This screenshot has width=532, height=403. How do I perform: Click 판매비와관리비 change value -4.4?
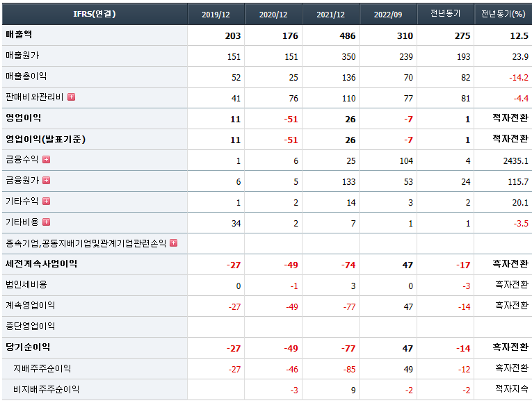(x=521, y=99)
